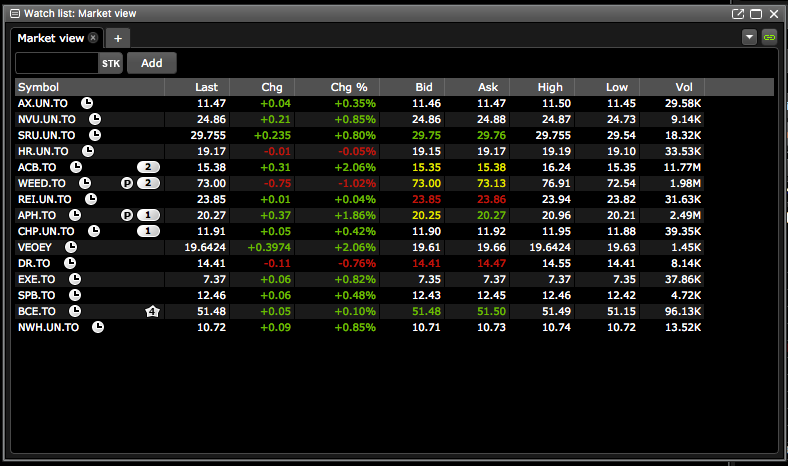Click the watch list window menu icon
788x466 pixels.
pyautogui.click(x=15, y=14)
